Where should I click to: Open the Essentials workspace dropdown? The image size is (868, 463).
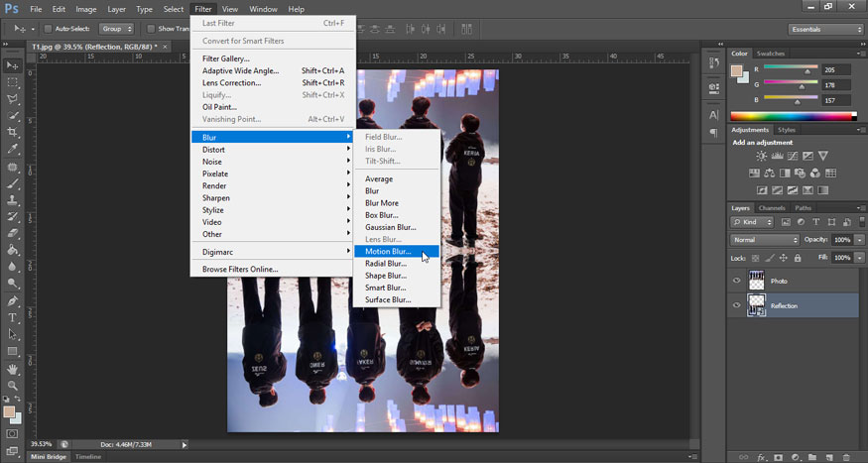click(x=826, y=29)
